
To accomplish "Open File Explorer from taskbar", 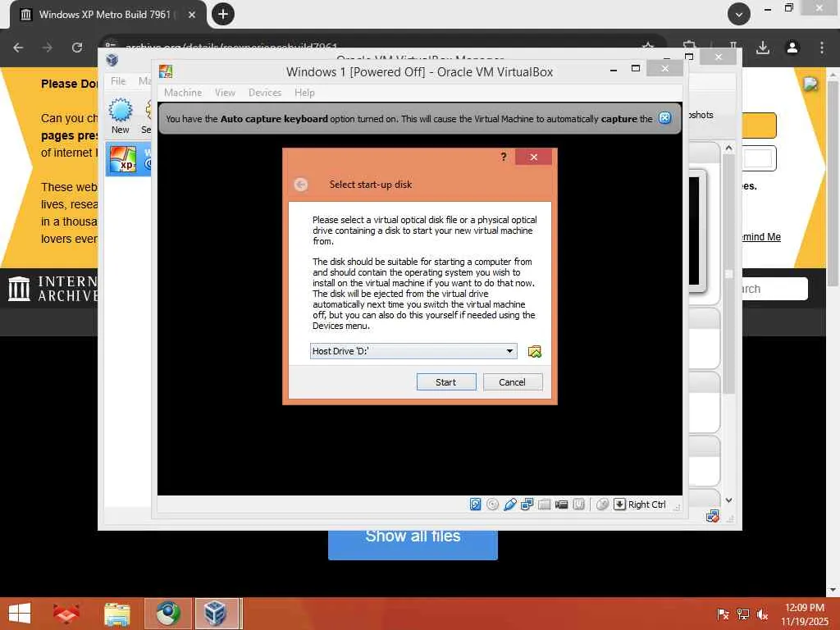I will [x=117, y=614].
